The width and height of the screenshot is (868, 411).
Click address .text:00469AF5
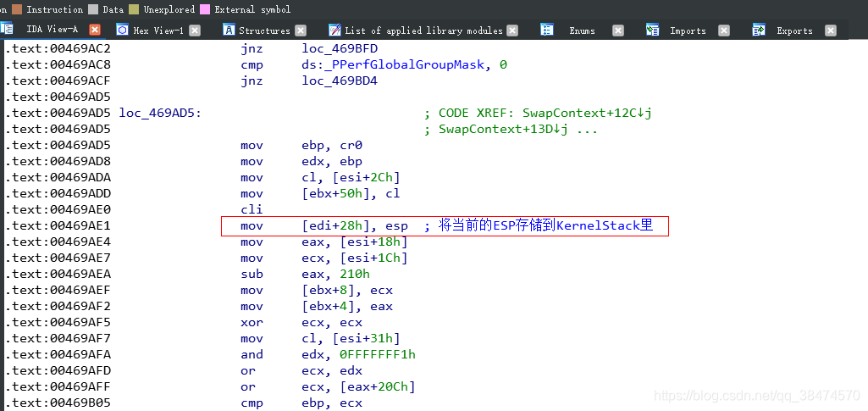(58, 322)
